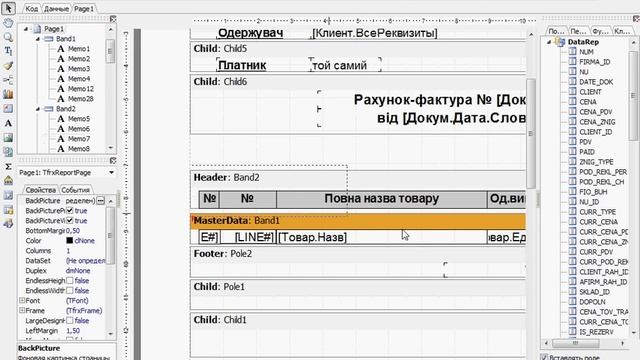Select the 'MasterData: Band1' orange band header
Image resolution: width=640 pixels, height=360 pixels.
coord(358,221)
